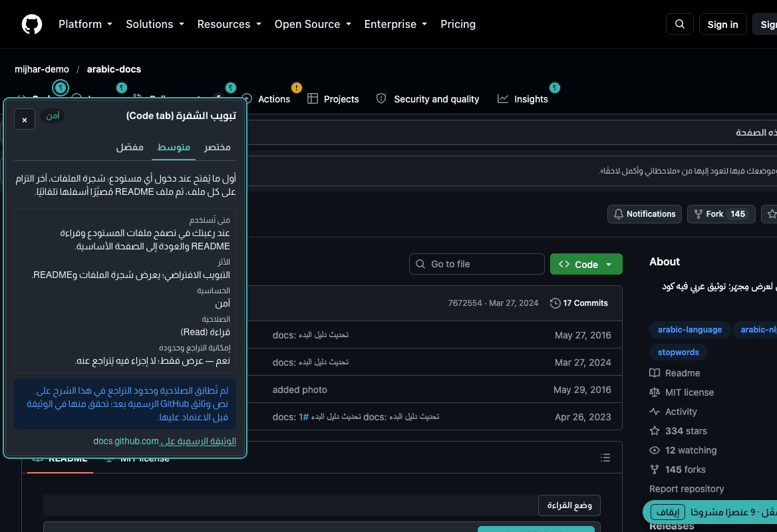Expand the Platform menu
Screen dimensions: 777x532
tap(85, 24)
